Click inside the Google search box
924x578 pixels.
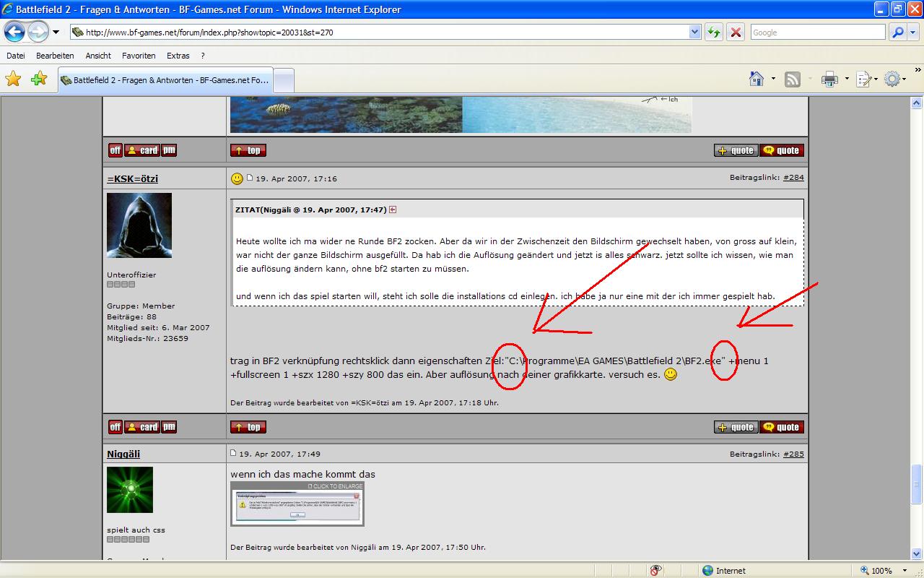tap(817, 33)
